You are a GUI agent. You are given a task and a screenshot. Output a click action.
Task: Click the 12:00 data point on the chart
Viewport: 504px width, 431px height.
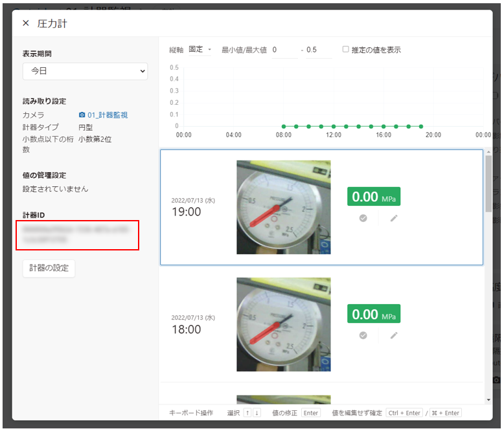[334, 127]
